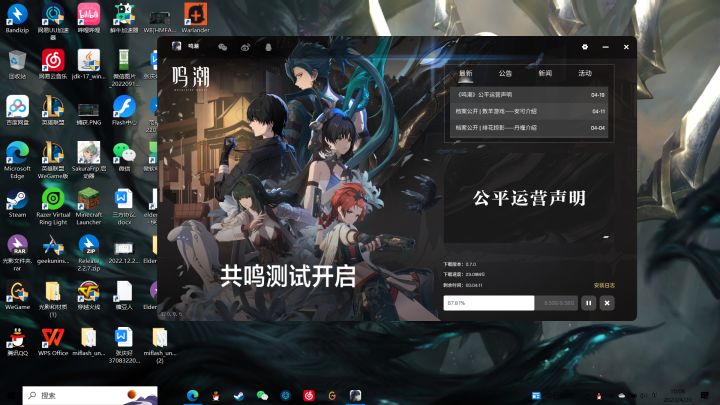Open the 哔哩哔哩 bilibili desktop icon
Screen dimensions: 720x405
pyautogui.click(x=89, y=18)
